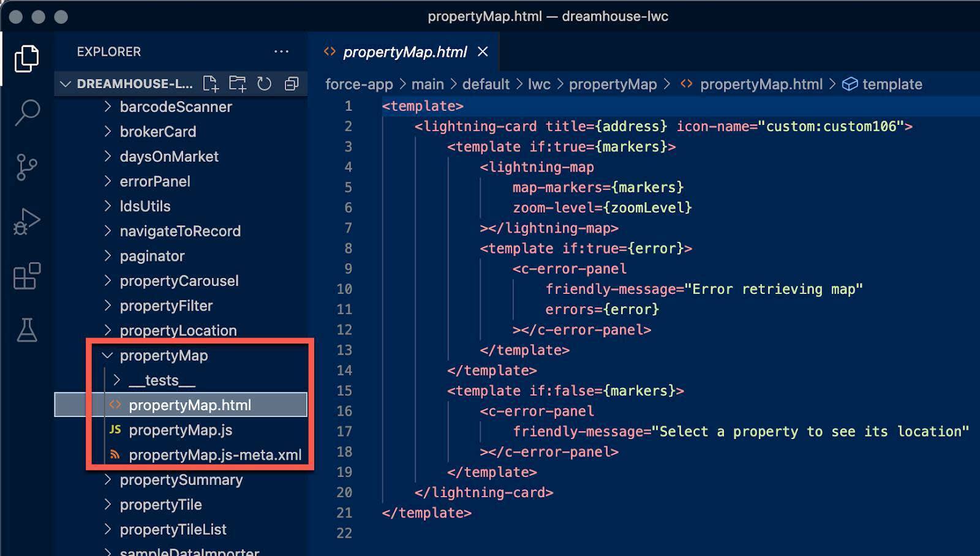Select the propertyMap.html editor tab
Image resolution: width=980 pixels, height=556 pixels.
tap(404, 52)
